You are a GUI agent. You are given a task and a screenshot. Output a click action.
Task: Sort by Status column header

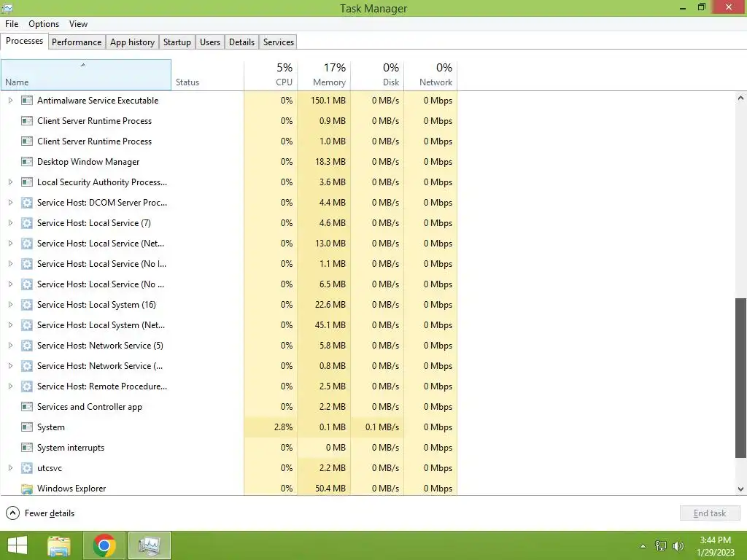pos(208,75)
